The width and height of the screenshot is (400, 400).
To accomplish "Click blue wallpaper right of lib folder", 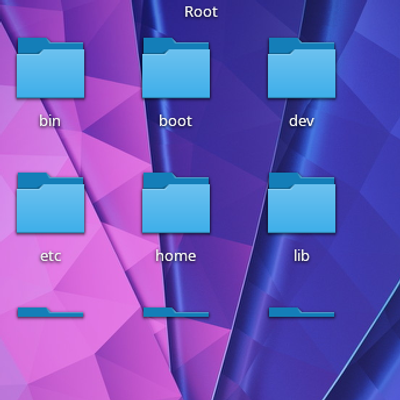I will [x=367, y=203].
